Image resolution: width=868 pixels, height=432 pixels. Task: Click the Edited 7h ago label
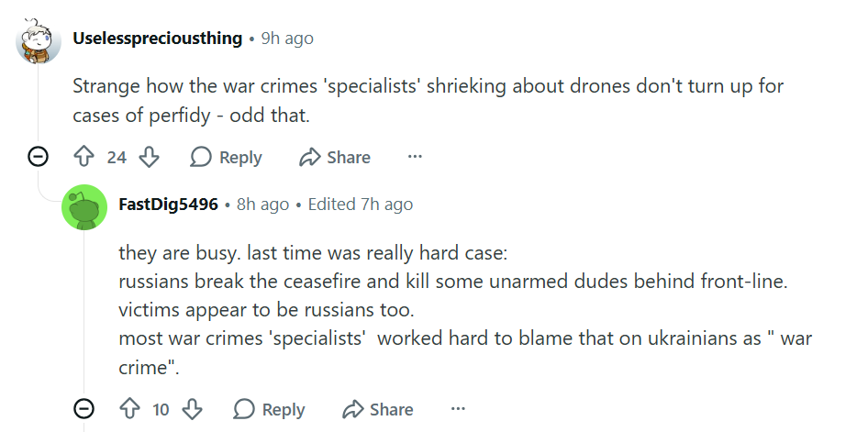(x=361, y=204)
